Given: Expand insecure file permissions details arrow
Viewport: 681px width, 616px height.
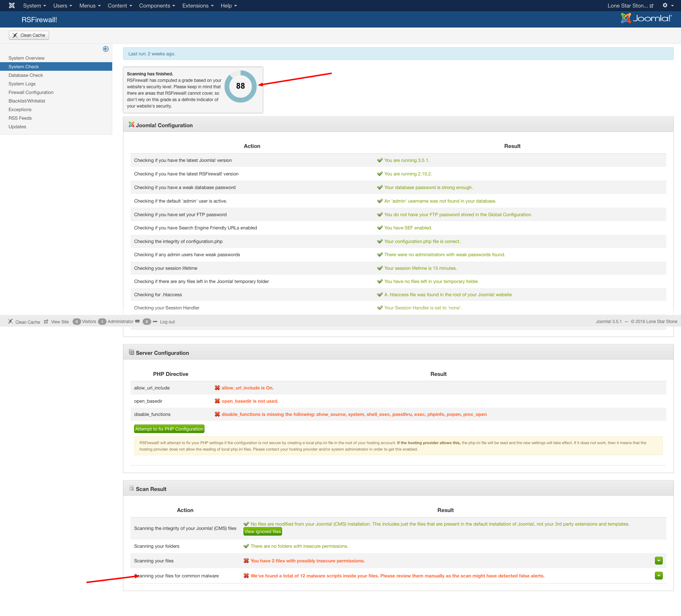Looking at the screenshot, I should point(659,561).
